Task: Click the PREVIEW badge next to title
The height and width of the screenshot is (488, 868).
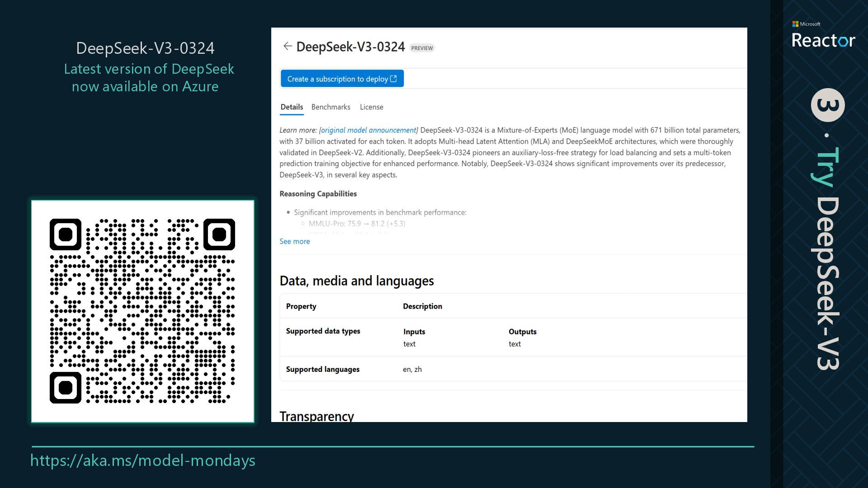Action: click(x=422, y=48)
